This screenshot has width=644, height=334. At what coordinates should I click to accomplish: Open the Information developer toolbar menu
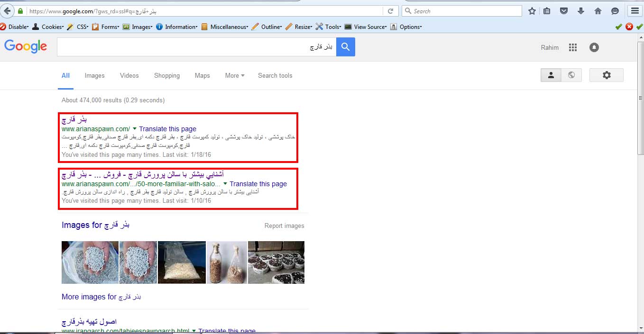[176, 27]
